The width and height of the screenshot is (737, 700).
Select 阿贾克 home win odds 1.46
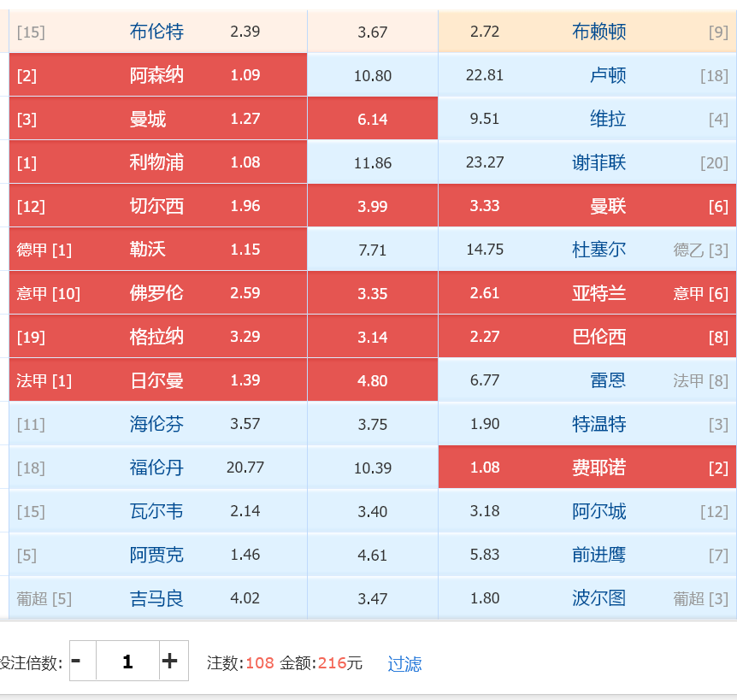pyautogui.click(x=158, y=555)
